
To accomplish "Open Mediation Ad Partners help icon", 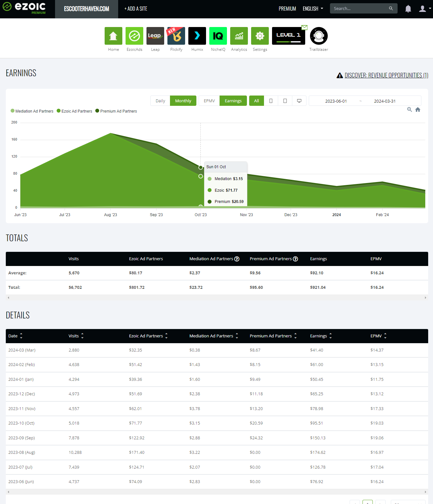I will pos(237,259).
